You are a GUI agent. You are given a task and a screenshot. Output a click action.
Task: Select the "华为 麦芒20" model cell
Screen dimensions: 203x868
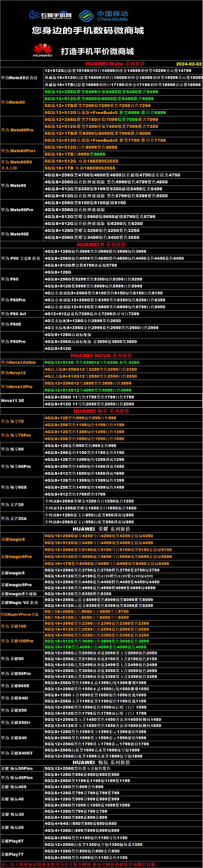[x=22, y=504]
